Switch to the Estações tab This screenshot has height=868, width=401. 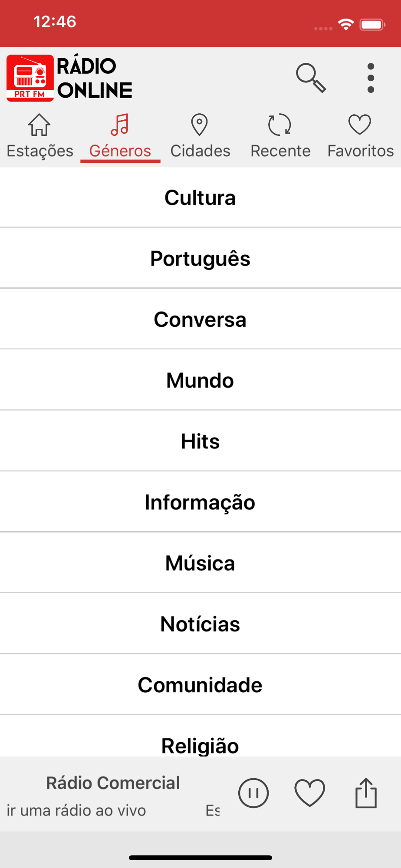coord(40,136)
